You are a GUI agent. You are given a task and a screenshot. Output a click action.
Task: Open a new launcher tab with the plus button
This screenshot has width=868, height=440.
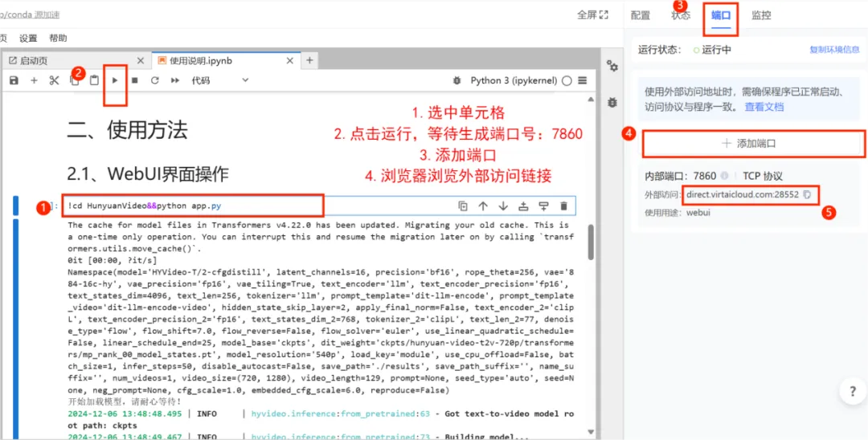point(309,60)
